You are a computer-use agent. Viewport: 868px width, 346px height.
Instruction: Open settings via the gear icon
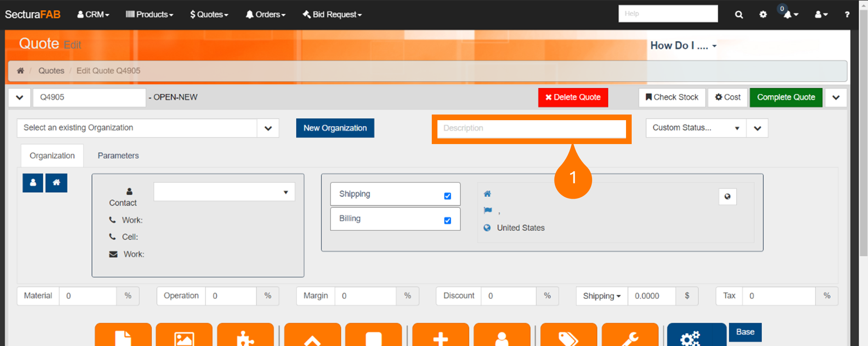pos(763,15)
